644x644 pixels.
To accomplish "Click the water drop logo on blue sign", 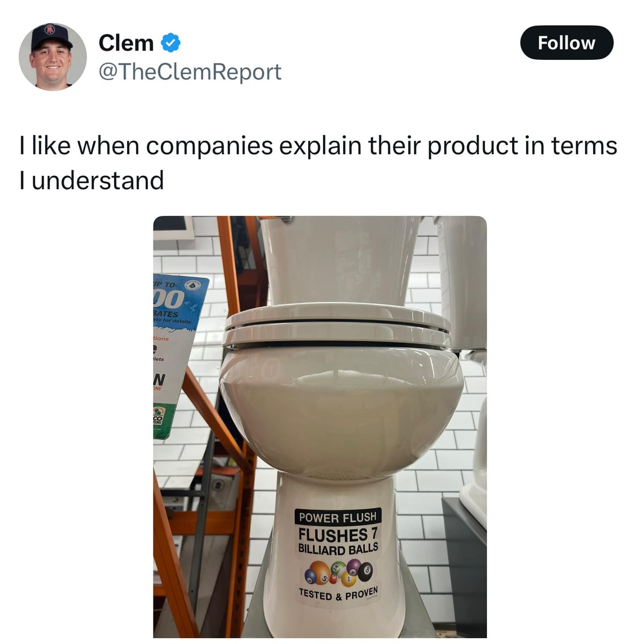I will point(193,284).
